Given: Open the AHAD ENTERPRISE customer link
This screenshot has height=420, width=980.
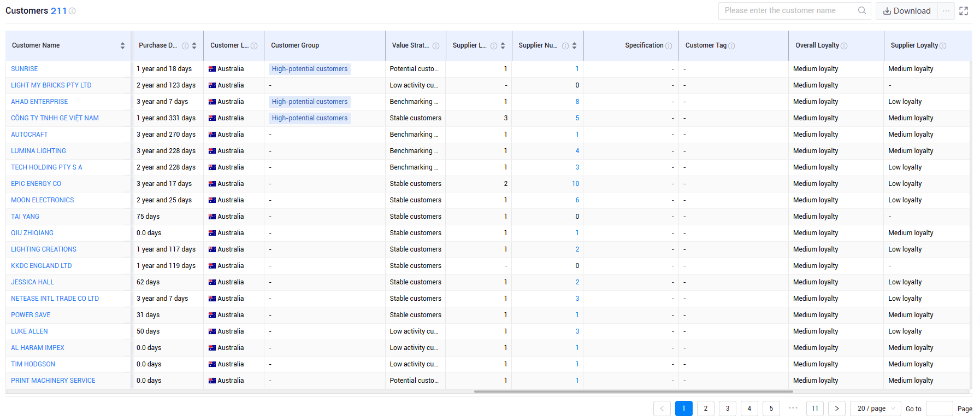Looking at the screenshot, I should pos(39,102).
